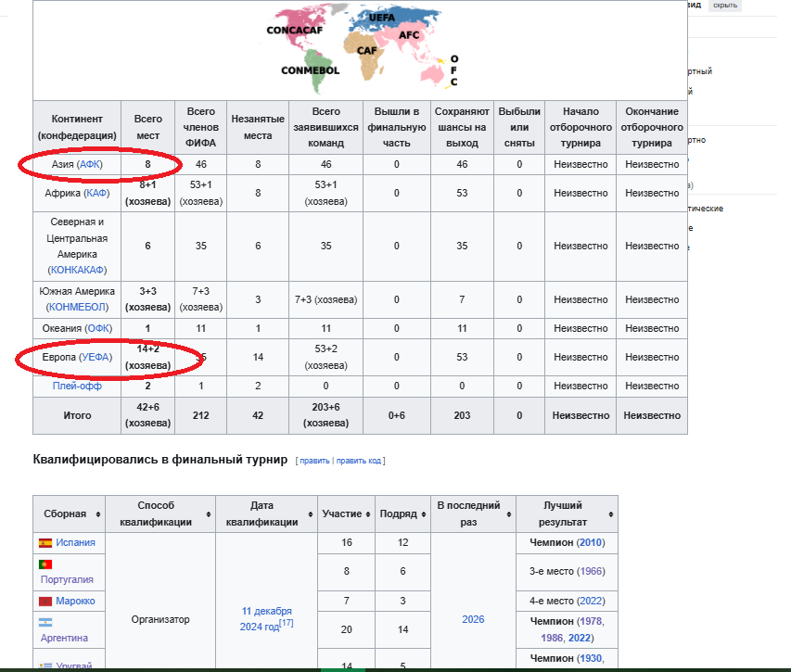Click the Argentina flag icon
The width and height of the screenshot is (791, 672).
45,623
